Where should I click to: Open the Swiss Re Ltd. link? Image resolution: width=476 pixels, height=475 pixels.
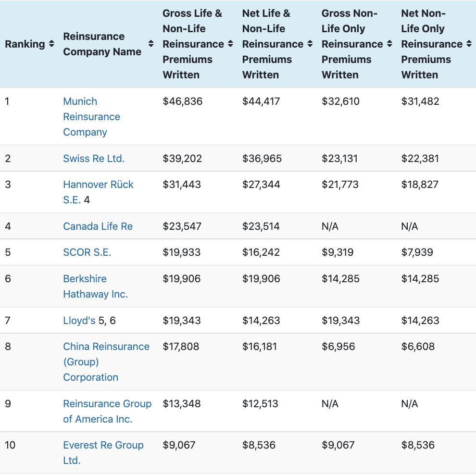coord(94,159)
